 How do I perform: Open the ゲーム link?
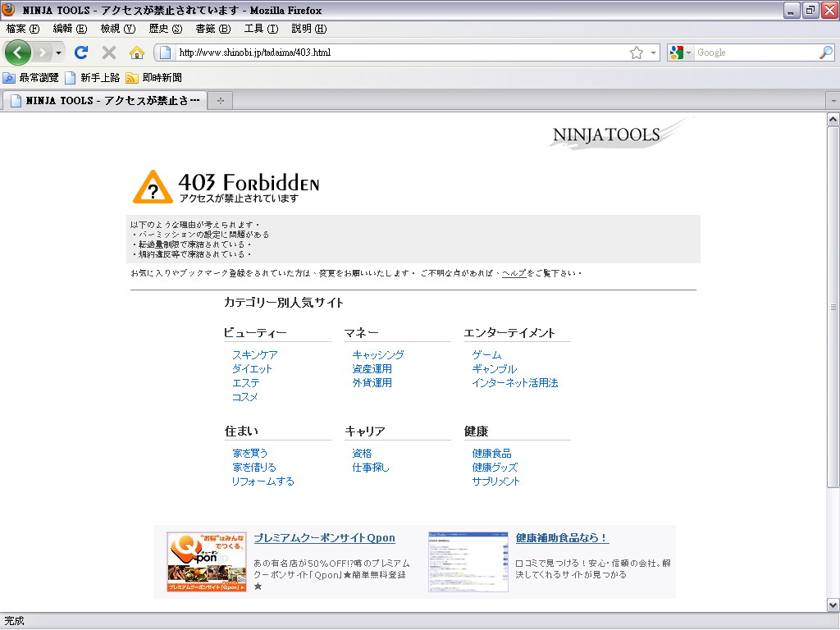pos(487,354)
